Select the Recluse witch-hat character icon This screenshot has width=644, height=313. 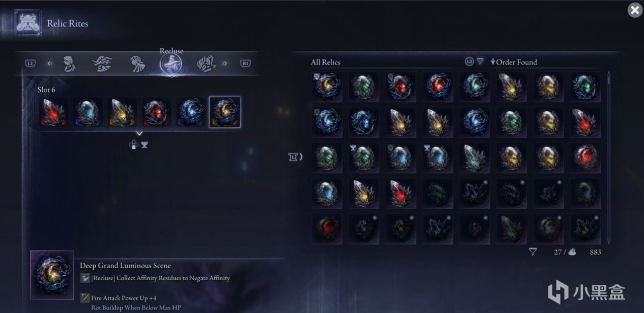pyautogui.click(x=171, y=64)
